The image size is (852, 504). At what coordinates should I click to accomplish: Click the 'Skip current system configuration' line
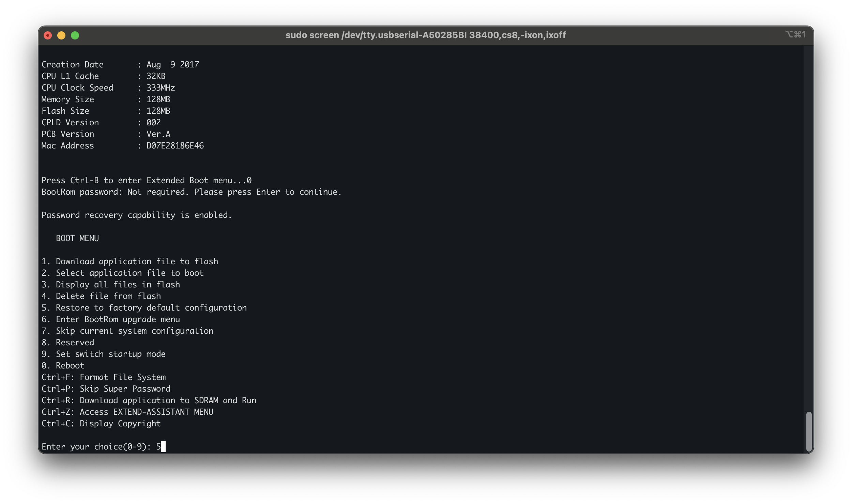(x=127, y=331)
